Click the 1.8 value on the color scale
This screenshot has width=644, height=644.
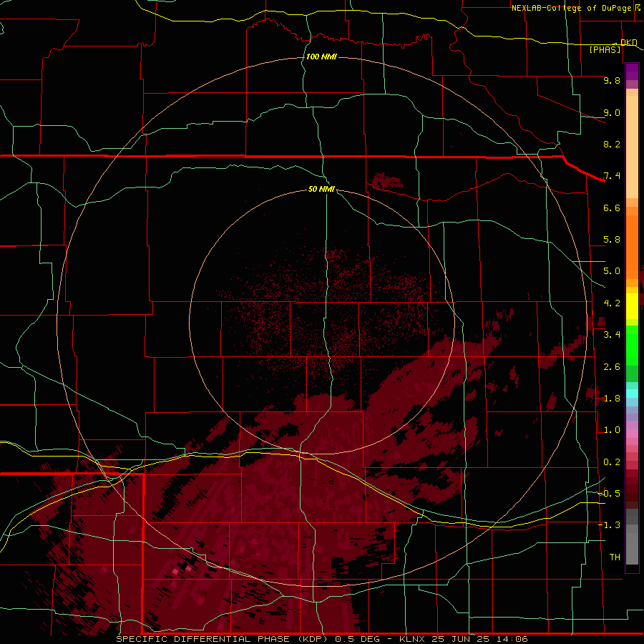click(x=612, y=399)
